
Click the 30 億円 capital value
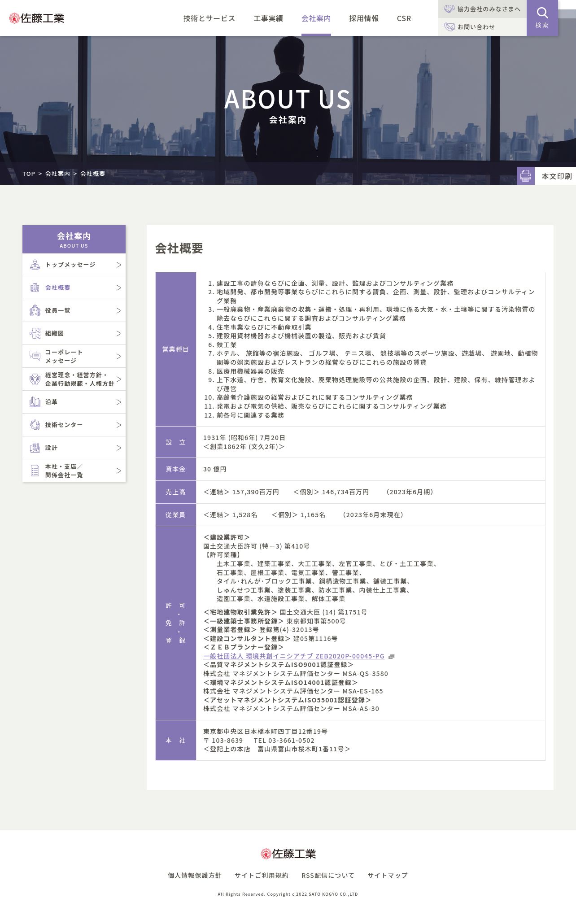pos(215,469)
